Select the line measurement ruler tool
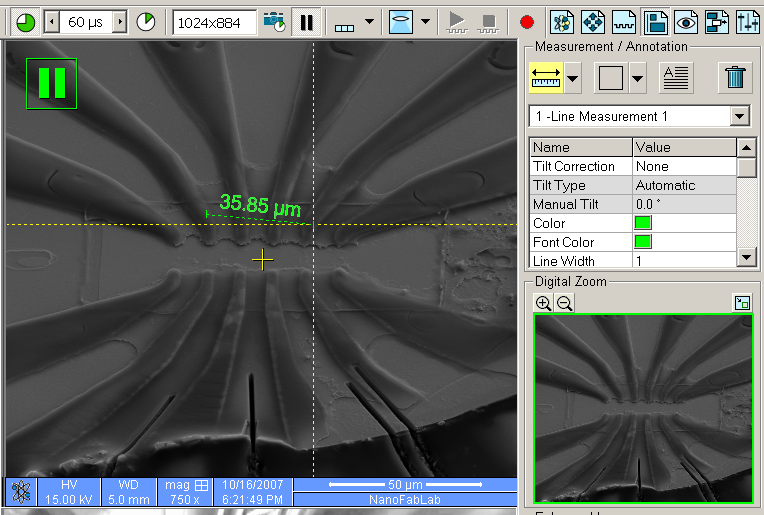764x515 pixels. 546,77
